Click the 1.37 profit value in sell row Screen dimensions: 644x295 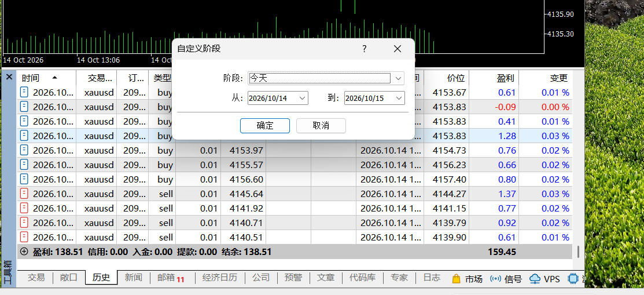click(x=507, y=194)
